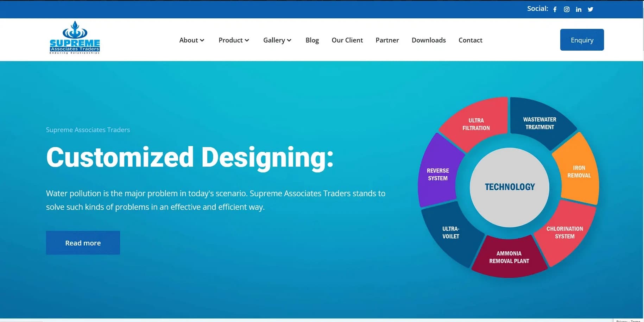The image size is (644, 322).
Task: Select the orange Iron Removal segment
Action: 579,171
